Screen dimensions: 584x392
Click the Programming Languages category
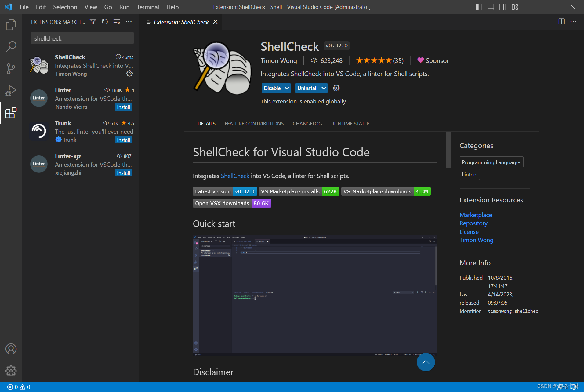coord(491,162)
